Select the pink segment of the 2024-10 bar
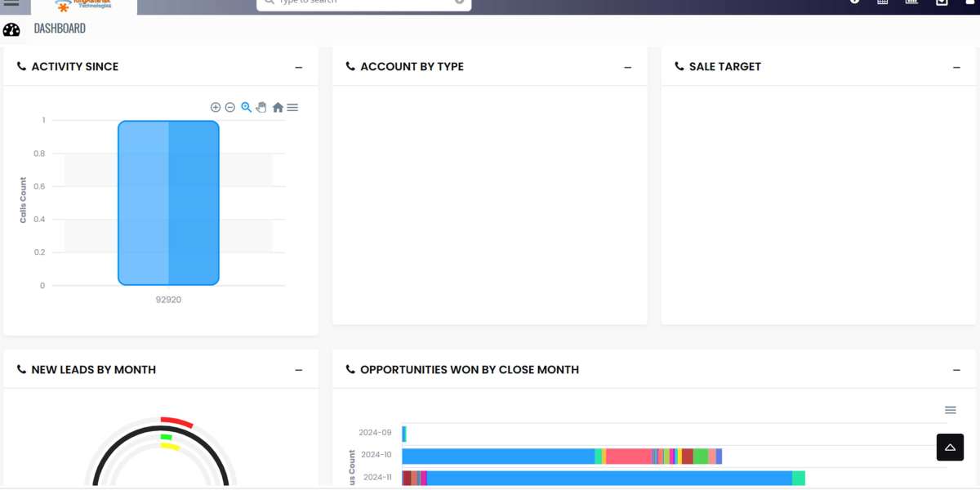Image resolution: width=980 pixels, height=490 pixels. [x=629, y=456]
